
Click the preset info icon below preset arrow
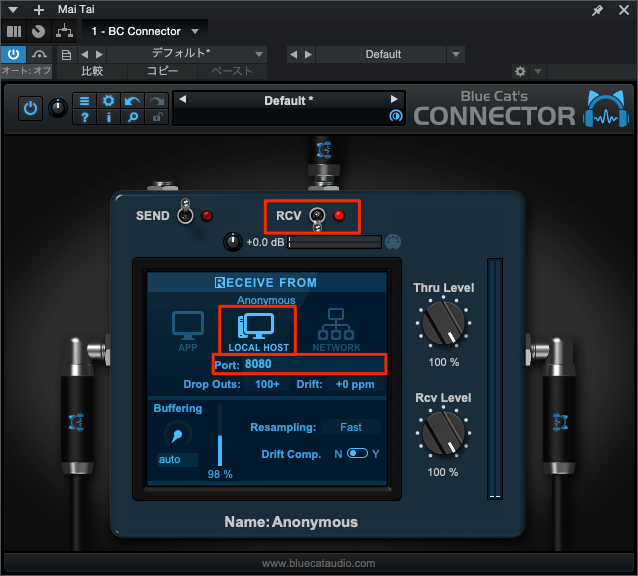395,116
